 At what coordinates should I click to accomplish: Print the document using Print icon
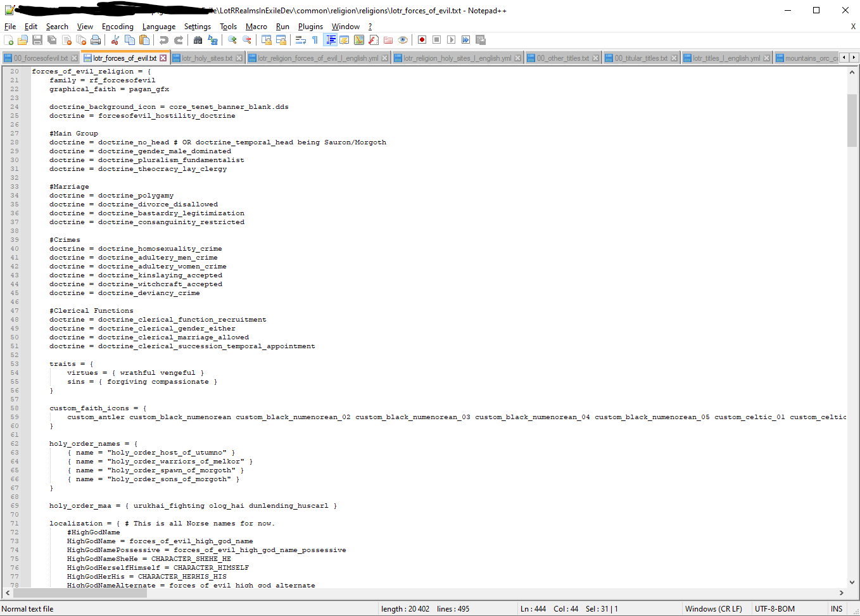pos(96,40)
